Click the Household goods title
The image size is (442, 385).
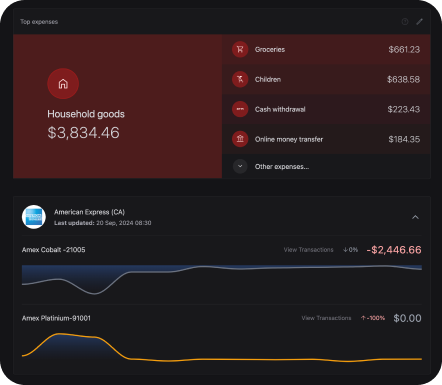86,114
